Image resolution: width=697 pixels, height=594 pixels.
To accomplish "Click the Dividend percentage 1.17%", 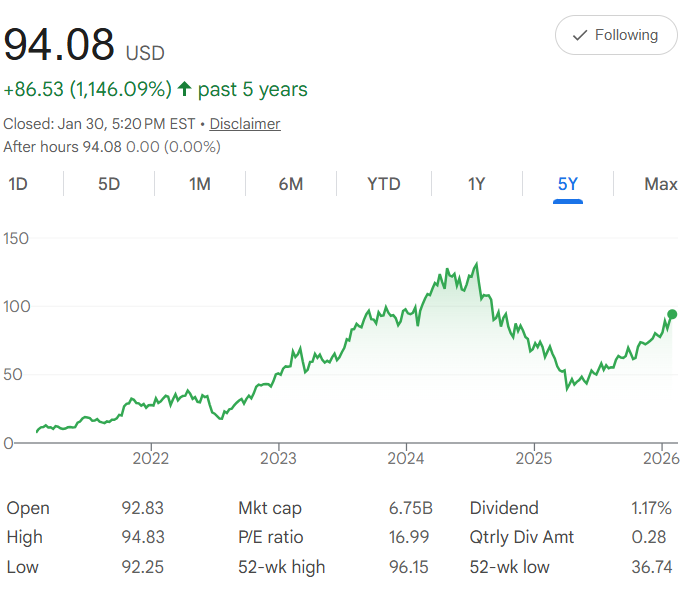I will (x=653, y=508).
